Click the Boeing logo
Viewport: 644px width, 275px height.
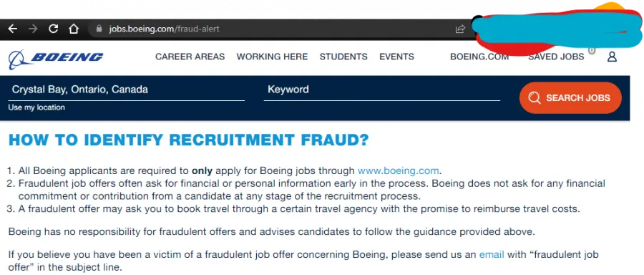[x=56, y=59]
